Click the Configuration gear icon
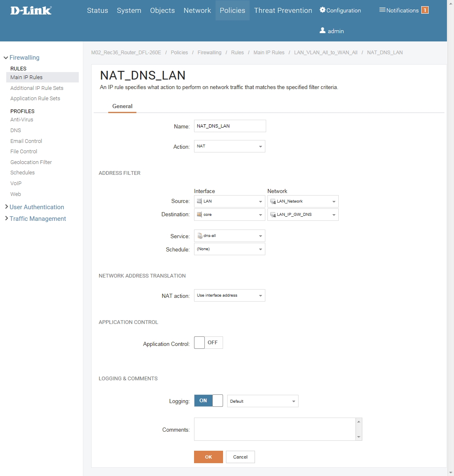Screen dimensions: 454x476 click(x=323, y=10)
